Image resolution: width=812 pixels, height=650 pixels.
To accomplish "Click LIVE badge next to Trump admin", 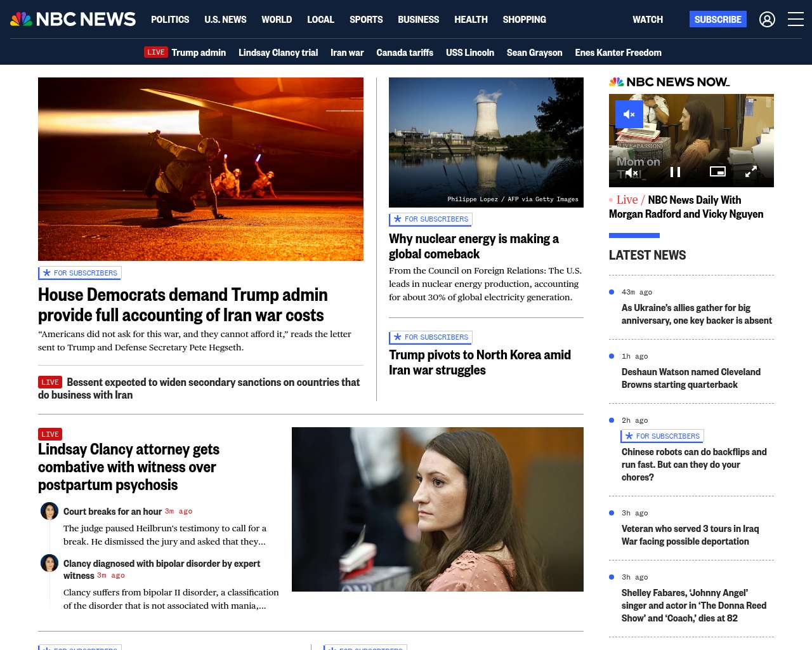I will 156,52.
